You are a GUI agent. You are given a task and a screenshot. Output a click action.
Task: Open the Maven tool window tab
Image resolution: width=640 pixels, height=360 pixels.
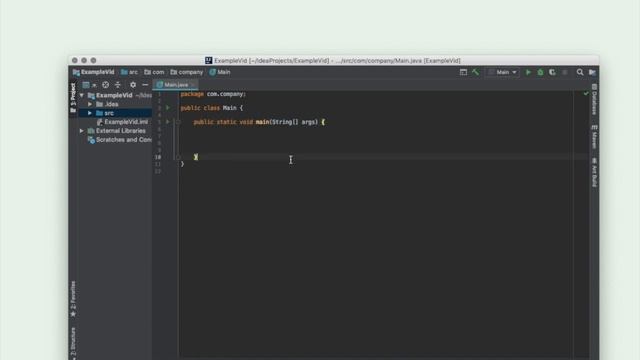tap(594, 137)
